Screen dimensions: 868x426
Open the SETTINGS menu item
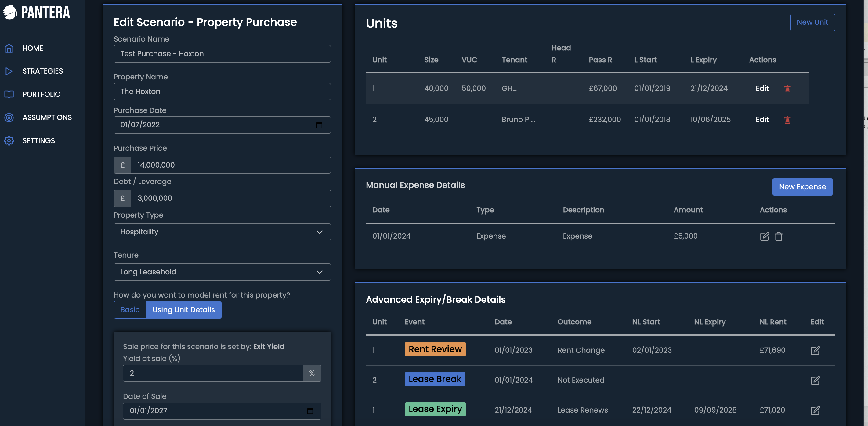38,141
